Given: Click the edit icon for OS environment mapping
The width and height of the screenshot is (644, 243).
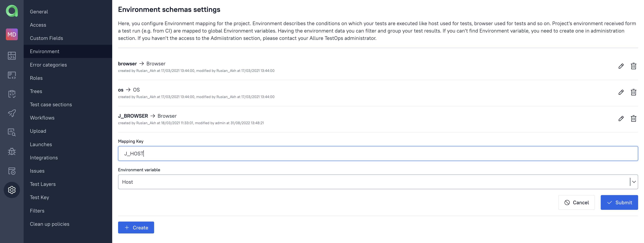Looking at the screenshot, I should pos(621,92).
